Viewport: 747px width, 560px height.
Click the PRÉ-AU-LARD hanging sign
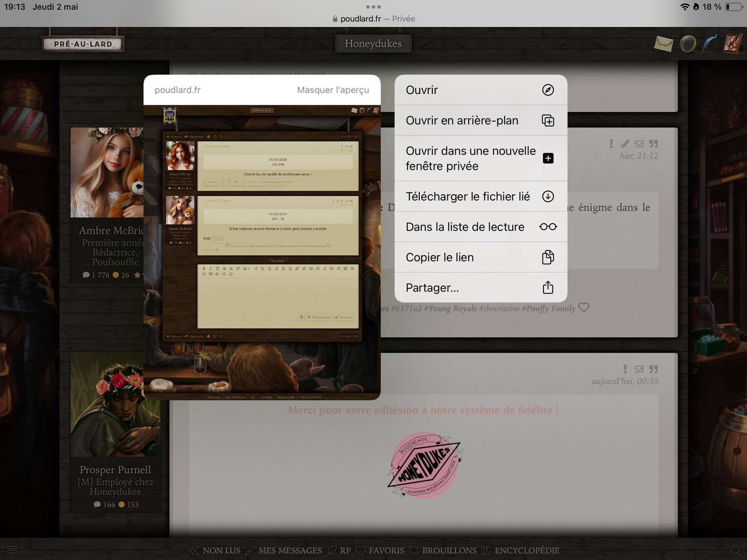click(x=83, y=44)
